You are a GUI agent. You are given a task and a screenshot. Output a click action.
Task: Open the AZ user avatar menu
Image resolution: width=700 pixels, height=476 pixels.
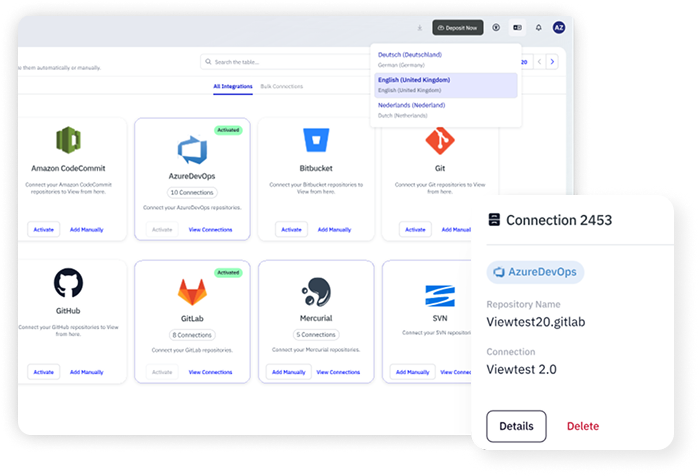(559, 28)
